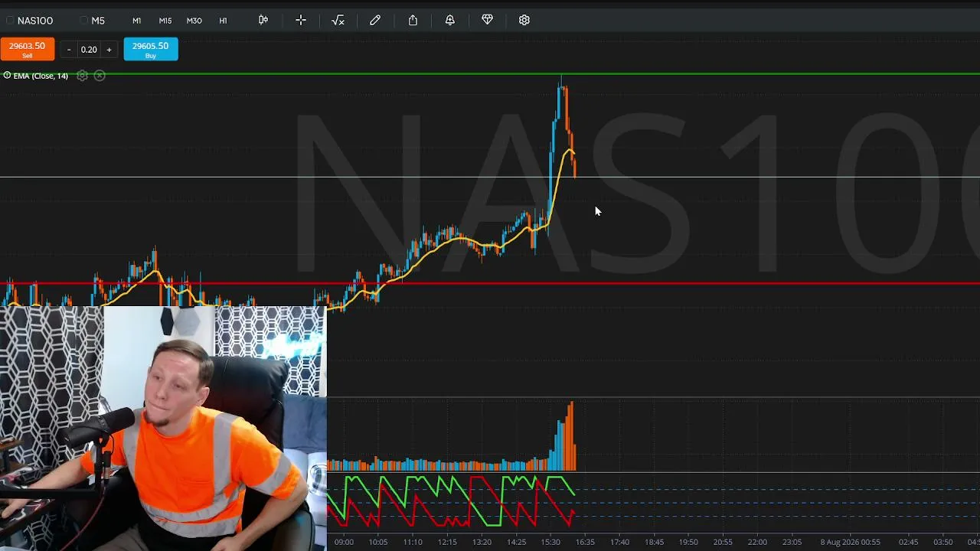Screen dimensions: 980x551
Task: Click the blue Buy 29605.50 button
Action: (x=151, y=49)
